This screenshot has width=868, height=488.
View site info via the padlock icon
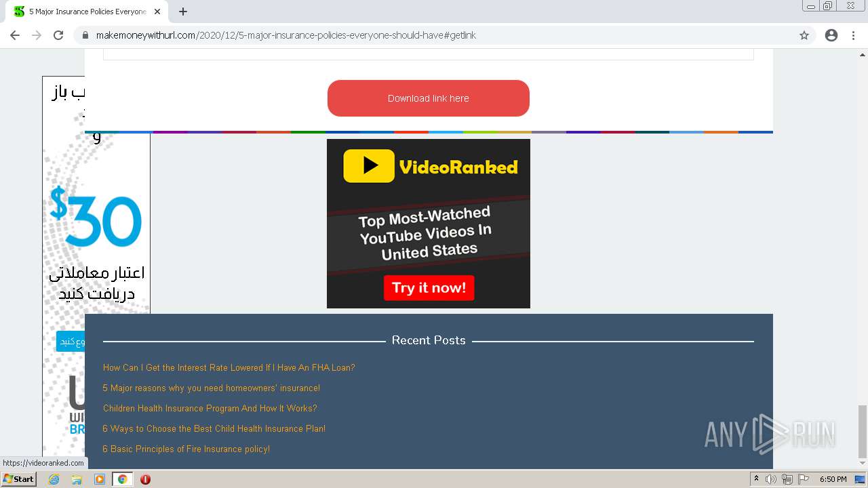click(85, 35)
